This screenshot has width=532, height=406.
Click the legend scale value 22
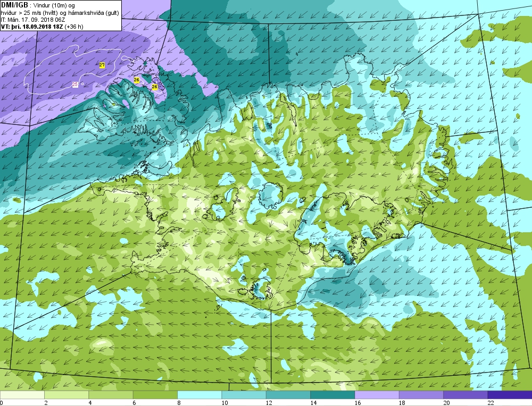491,403
